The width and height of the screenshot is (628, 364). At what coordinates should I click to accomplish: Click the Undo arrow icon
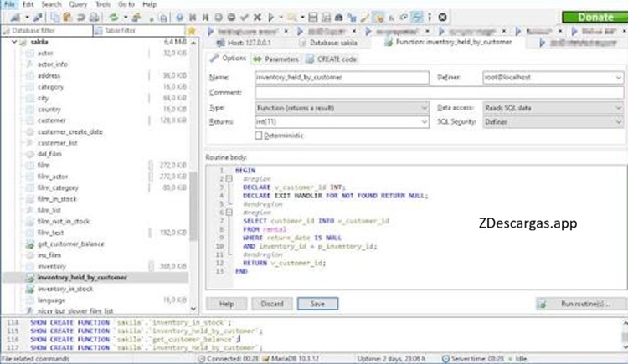tap(81, 18)
